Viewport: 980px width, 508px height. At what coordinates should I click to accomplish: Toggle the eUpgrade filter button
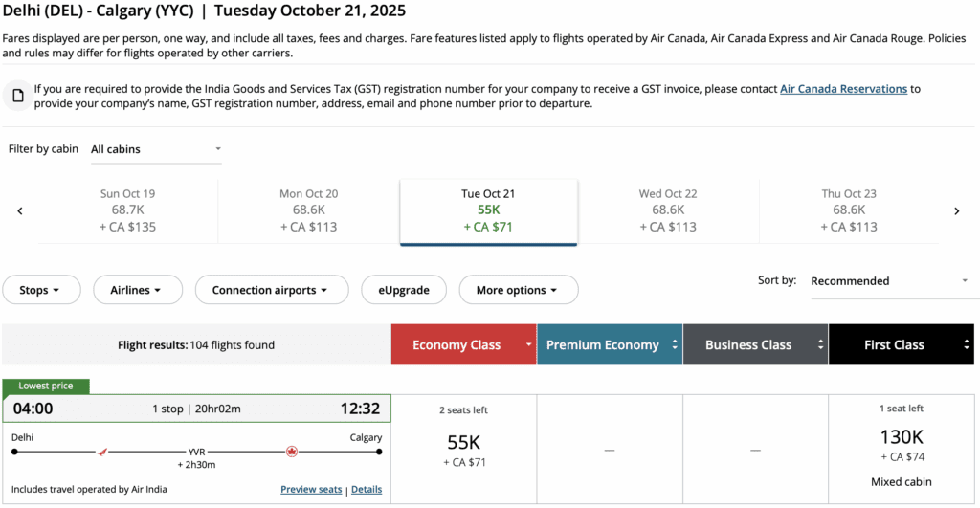pos(403,290)
